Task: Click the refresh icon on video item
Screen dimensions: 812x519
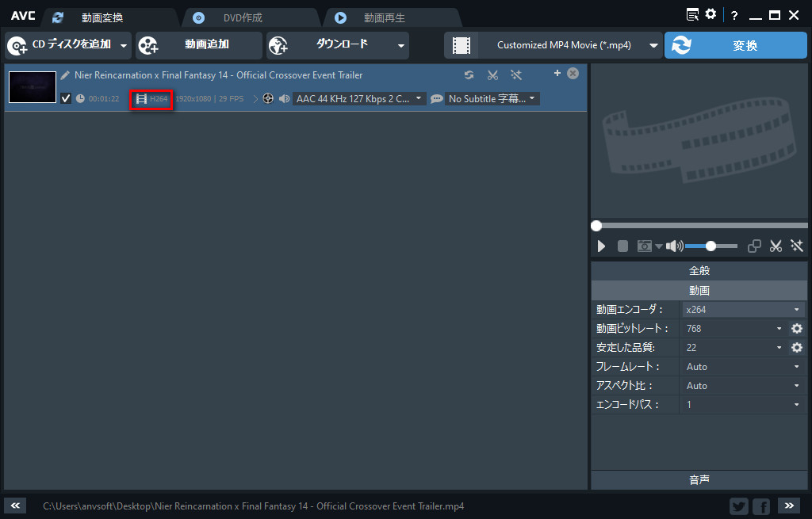Action: pyautogui.click(x=469, y=75)
